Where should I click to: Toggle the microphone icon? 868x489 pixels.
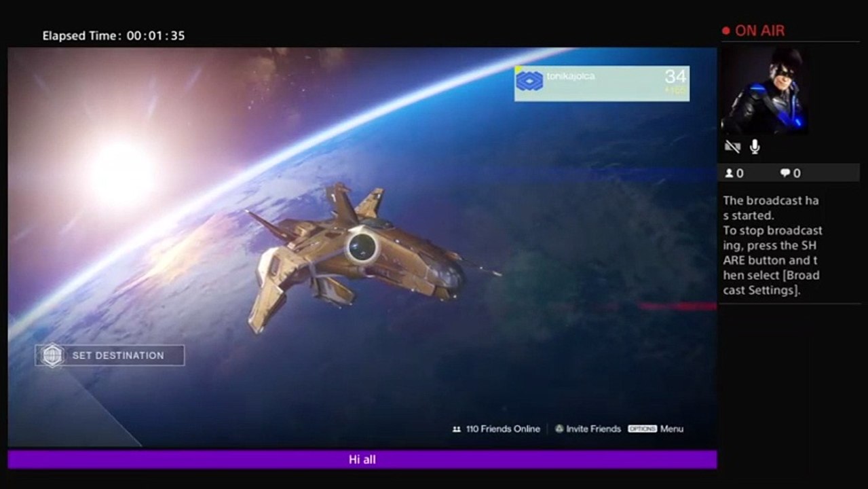(x=754, y=147)
